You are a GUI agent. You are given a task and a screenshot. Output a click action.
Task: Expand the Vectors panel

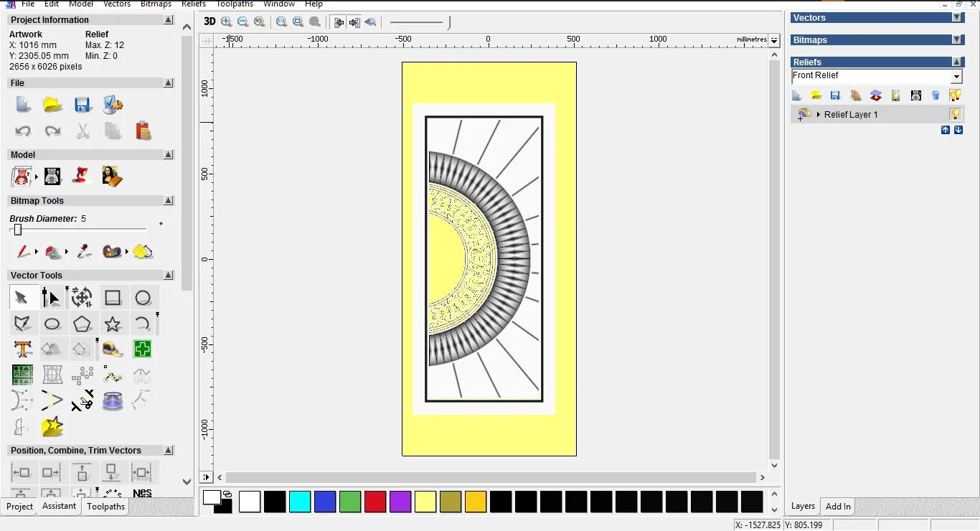956,18
